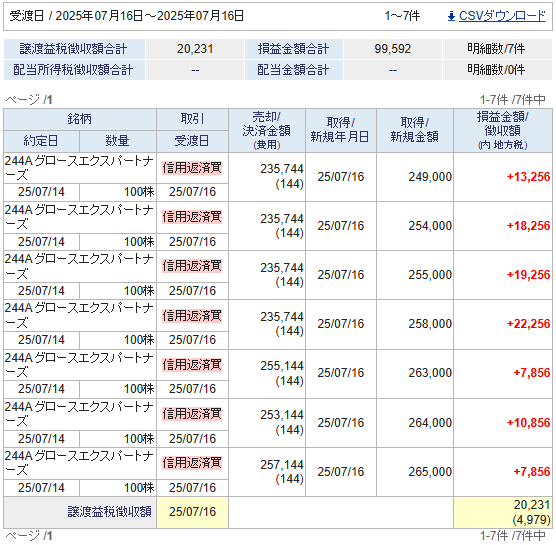Select the 約定日 column header

tap(41, 141)
